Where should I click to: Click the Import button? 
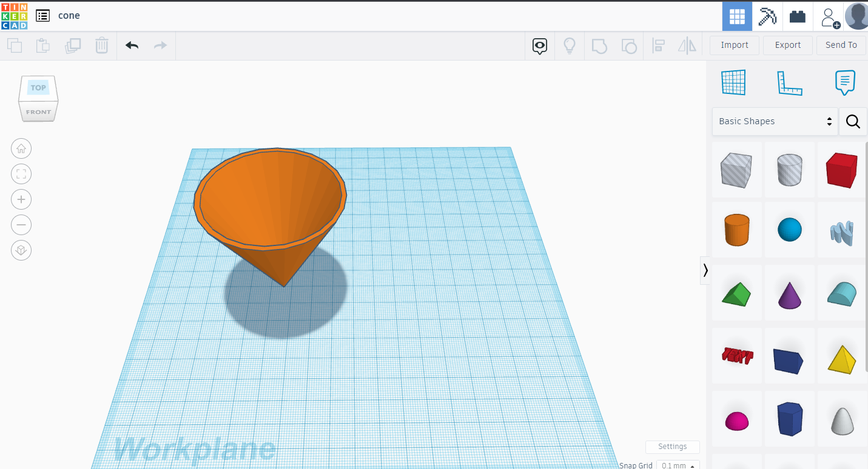point(735,45)
